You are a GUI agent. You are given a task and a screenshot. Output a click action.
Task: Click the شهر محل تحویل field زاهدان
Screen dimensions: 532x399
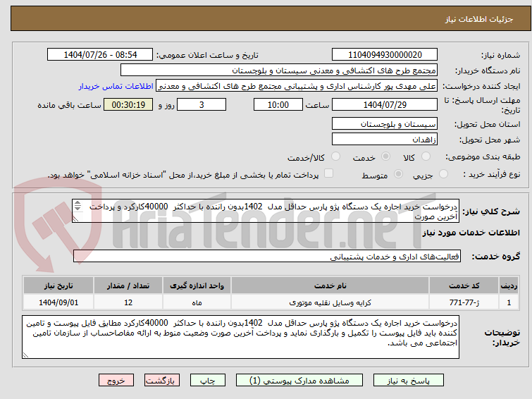point(385,139)
